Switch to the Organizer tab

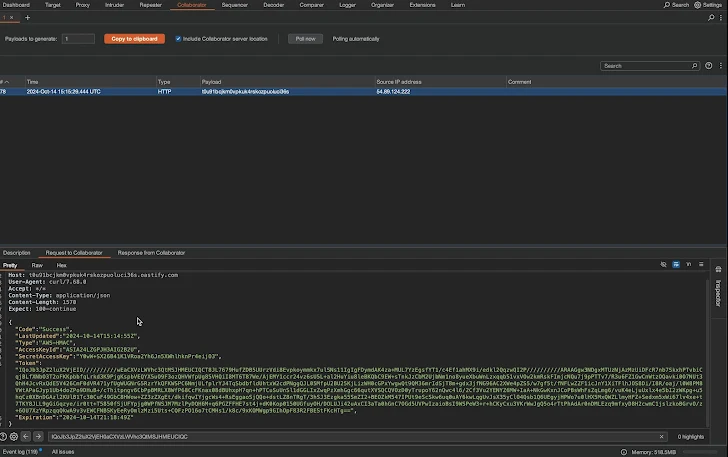[382, 5]
